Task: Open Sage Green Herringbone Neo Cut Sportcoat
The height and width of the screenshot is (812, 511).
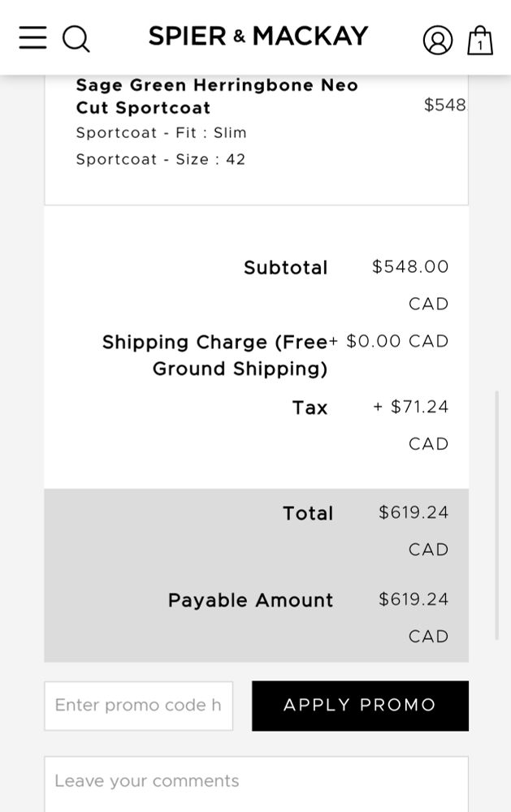Action: click(x=217, y=97)
